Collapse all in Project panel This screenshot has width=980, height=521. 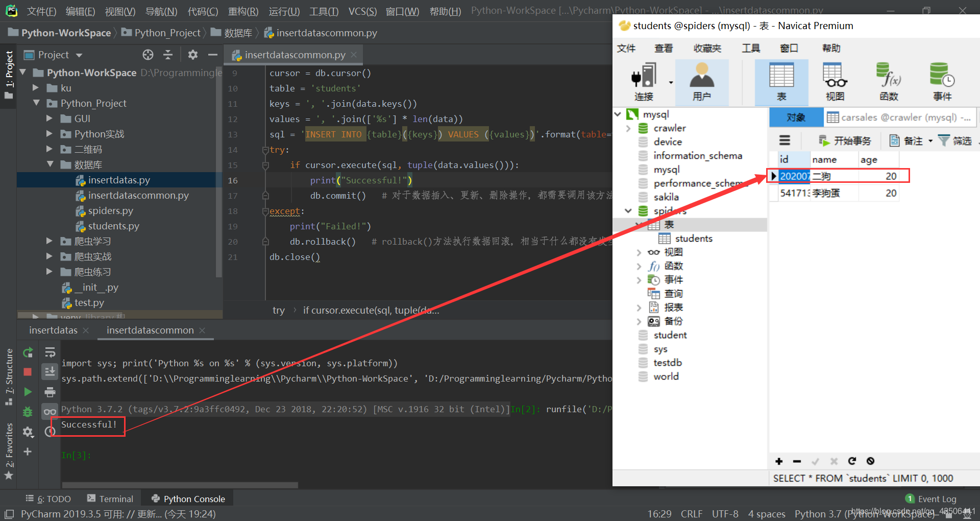(168, 55)
